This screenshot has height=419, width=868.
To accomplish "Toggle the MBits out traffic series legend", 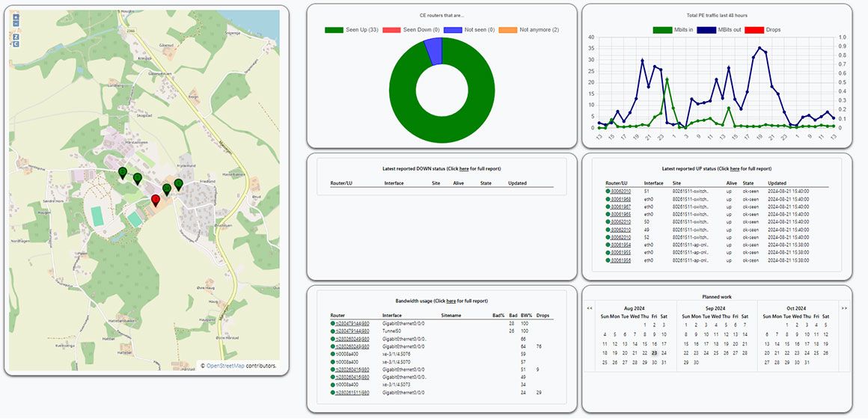I will point(718,30).
